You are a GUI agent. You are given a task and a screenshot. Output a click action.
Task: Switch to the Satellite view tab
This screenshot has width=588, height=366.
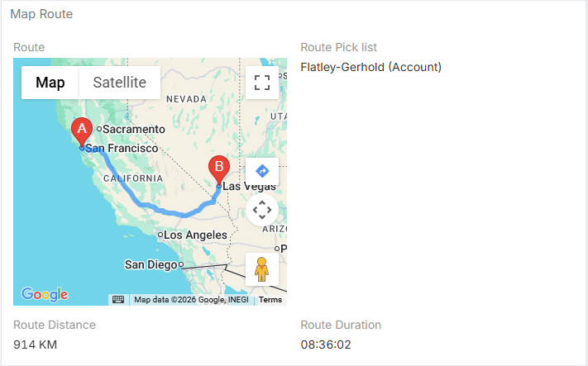120,83
